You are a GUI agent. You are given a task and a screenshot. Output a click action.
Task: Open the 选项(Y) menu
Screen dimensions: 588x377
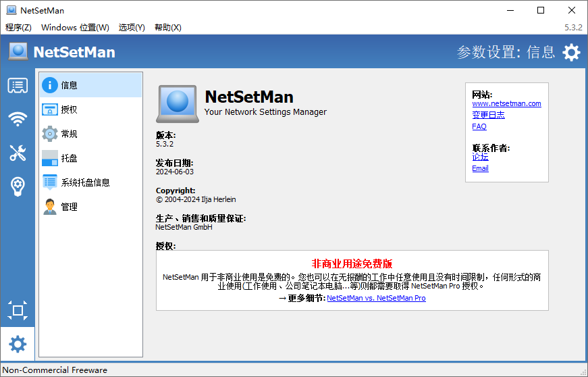click(x=132, y=28)
